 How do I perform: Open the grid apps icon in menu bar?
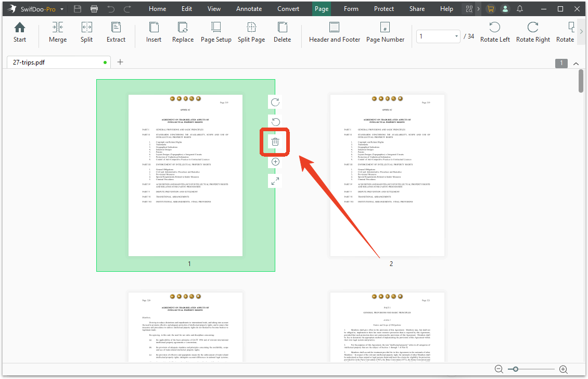[x=469, y=9]
